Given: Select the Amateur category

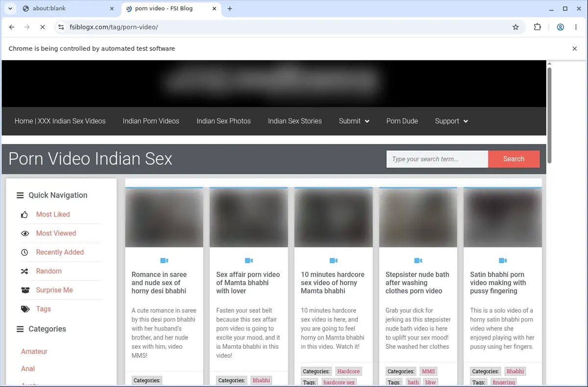Looking at the screenshot, I should (x=34, y=352).
